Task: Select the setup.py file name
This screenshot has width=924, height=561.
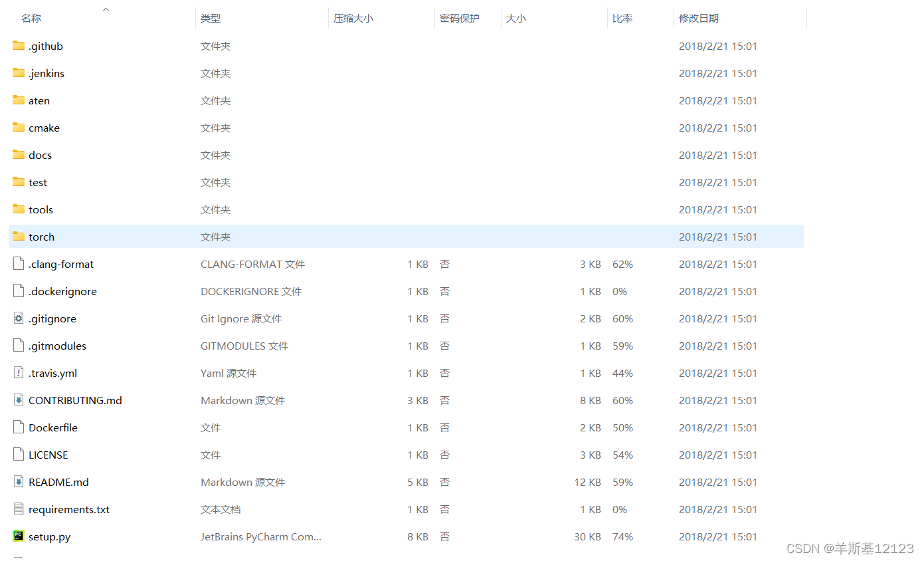Action: 49,536
